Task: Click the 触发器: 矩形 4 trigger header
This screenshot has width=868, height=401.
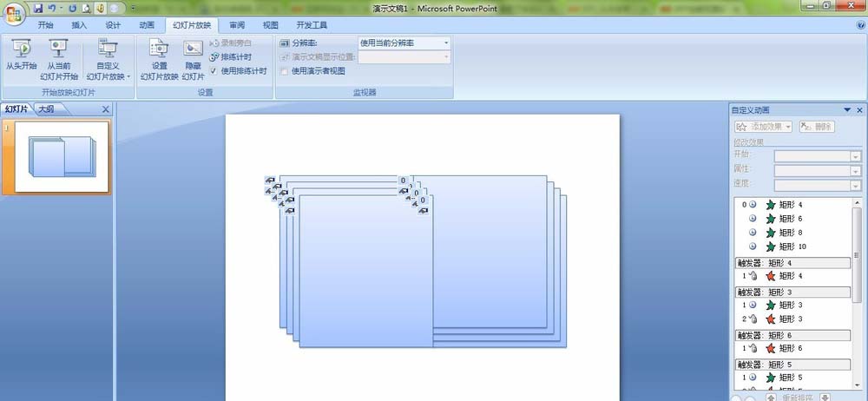Action: (792, 262)
